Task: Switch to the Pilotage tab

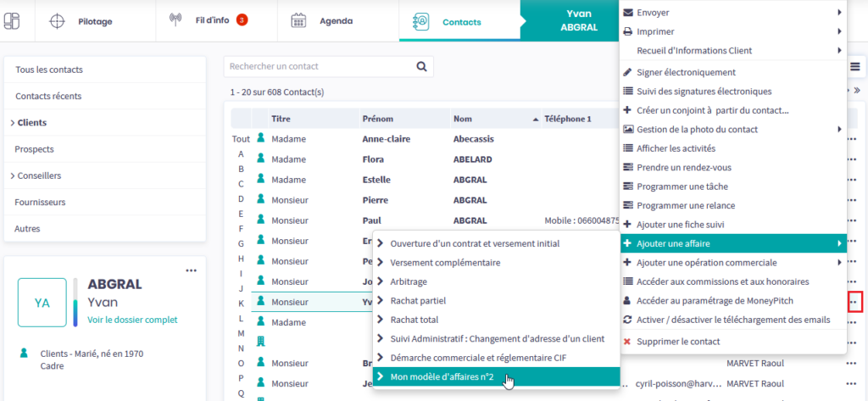Action: tap(94, 21)
